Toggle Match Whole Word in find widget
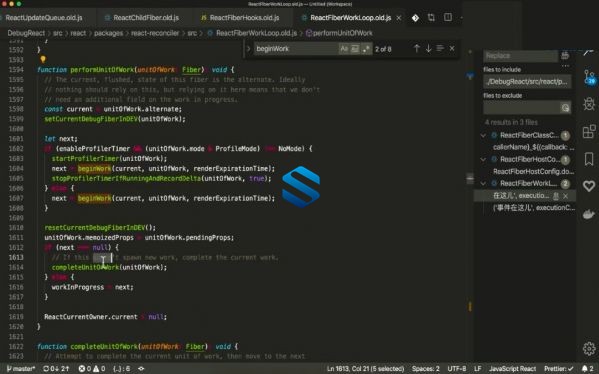This screenshot has width=599, height=374. [355, 49]
